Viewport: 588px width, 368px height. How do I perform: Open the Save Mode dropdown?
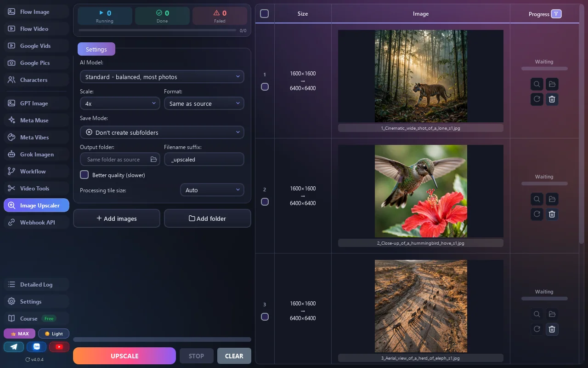pyautogui.click(x=162, y=132)
